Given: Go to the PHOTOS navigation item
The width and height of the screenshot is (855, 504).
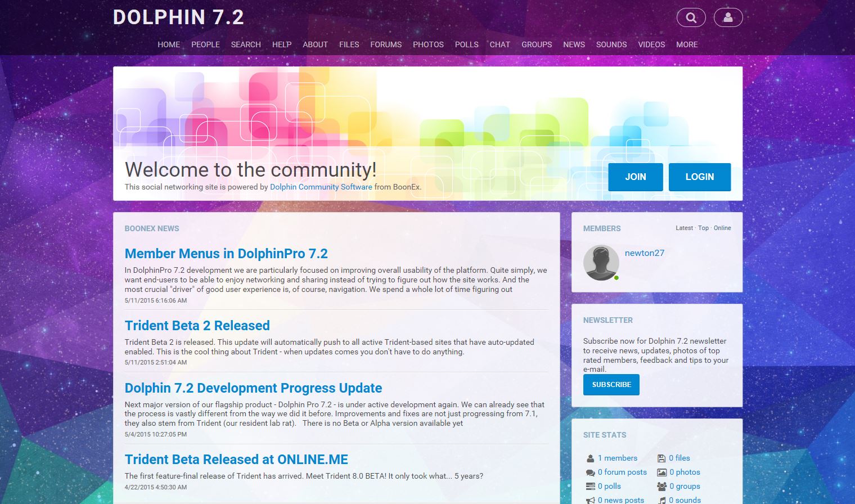Looking at the screenshot, I should coord(428,44).
